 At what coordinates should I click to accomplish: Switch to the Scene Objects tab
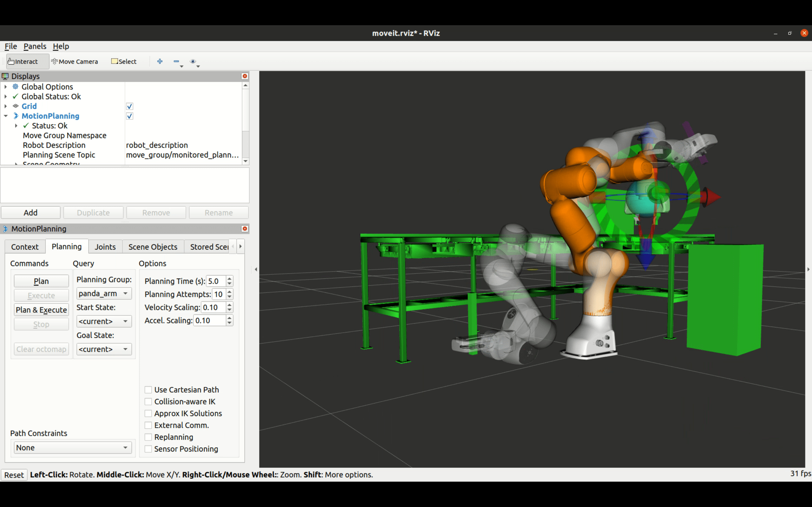point(153,247)
